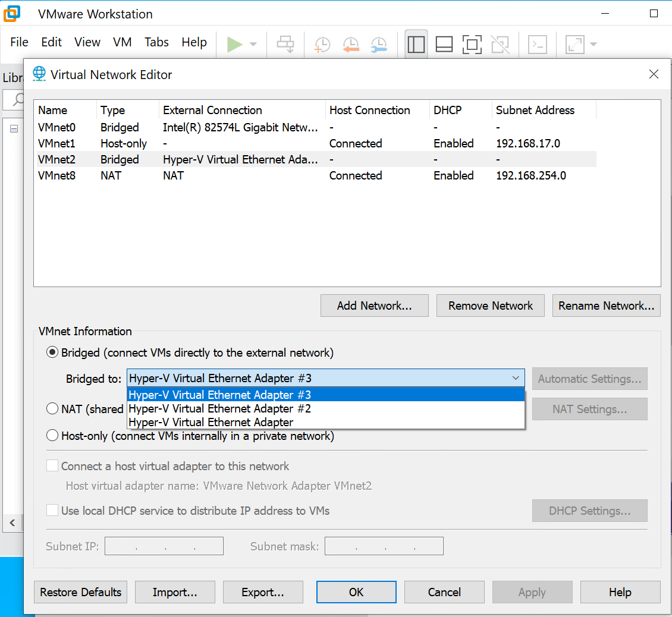
Task: Click the Subnet mask input field
Action: (384, 546)
